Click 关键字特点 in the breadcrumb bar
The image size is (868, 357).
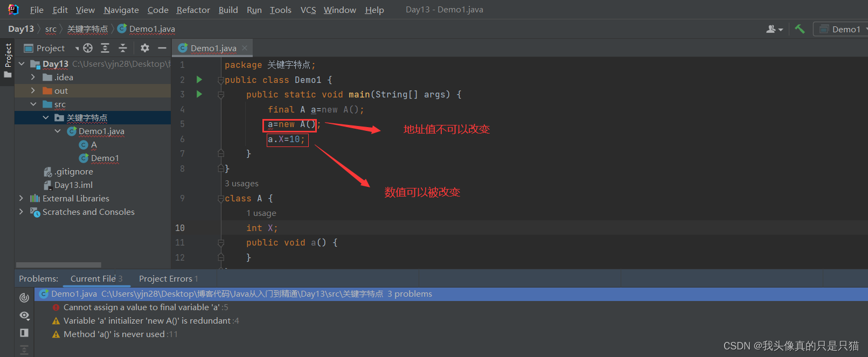[x=87, y=29]
